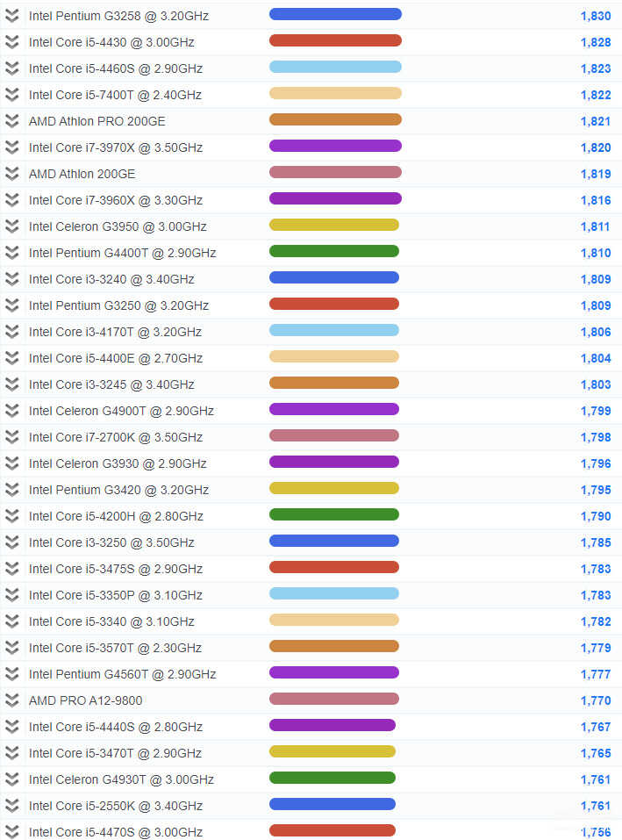The width and height of the screenshot is (622, 840).
Task: Expand the Intel Celeron G3930 row chevron
Action: click(x=11, y=463)
